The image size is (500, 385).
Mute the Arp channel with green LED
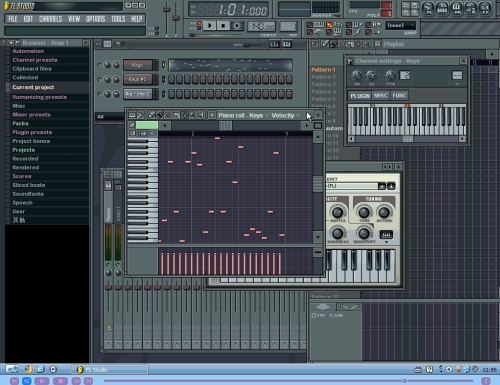point(99,94)
